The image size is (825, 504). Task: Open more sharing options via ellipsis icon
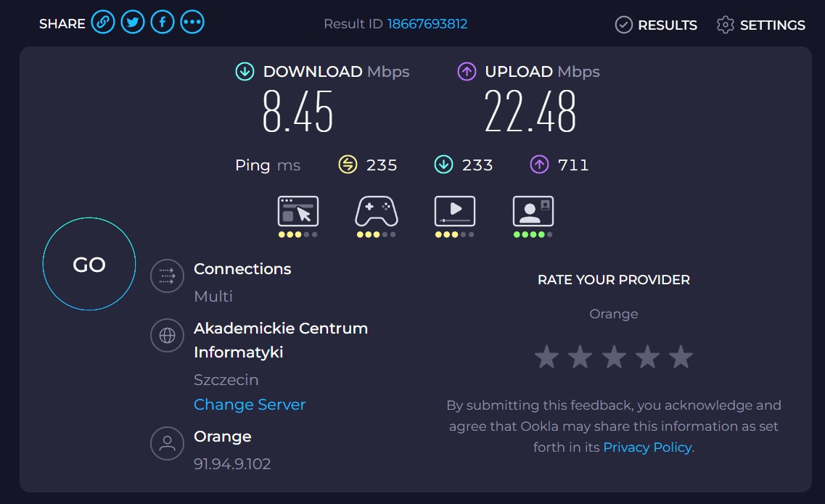(x=192, y=22)
